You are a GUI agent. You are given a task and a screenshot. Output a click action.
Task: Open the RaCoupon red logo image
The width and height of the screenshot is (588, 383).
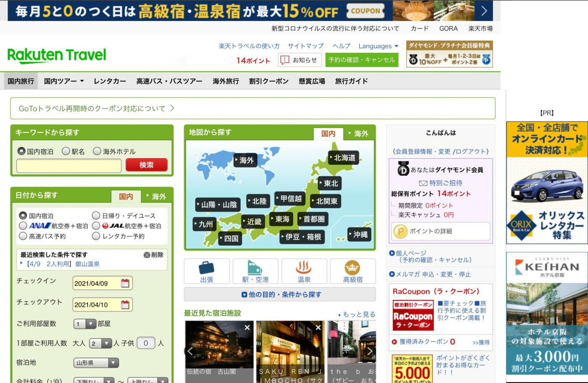coord(413,315)
